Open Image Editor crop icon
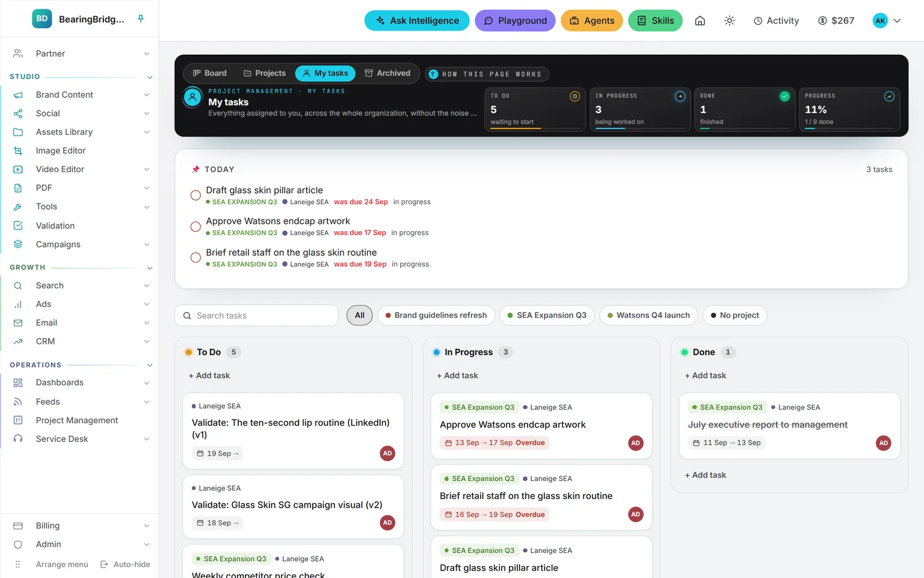 (18, 151)
